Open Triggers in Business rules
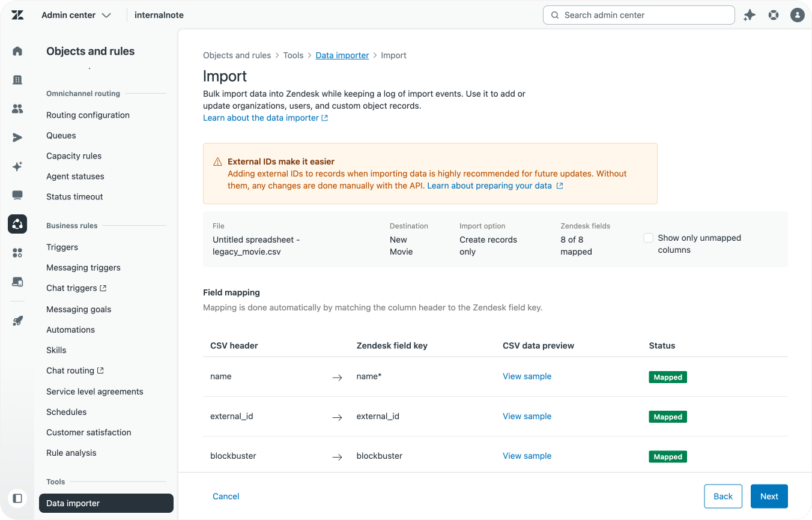812x520 pixels. tap(62, 247)
